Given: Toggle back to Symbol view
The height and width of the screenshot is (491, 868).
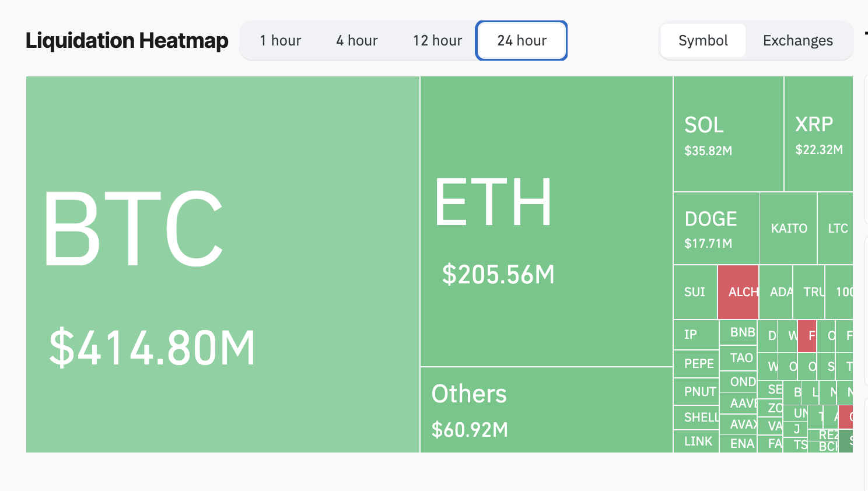Looking at the screenshot, I should 703,40.
